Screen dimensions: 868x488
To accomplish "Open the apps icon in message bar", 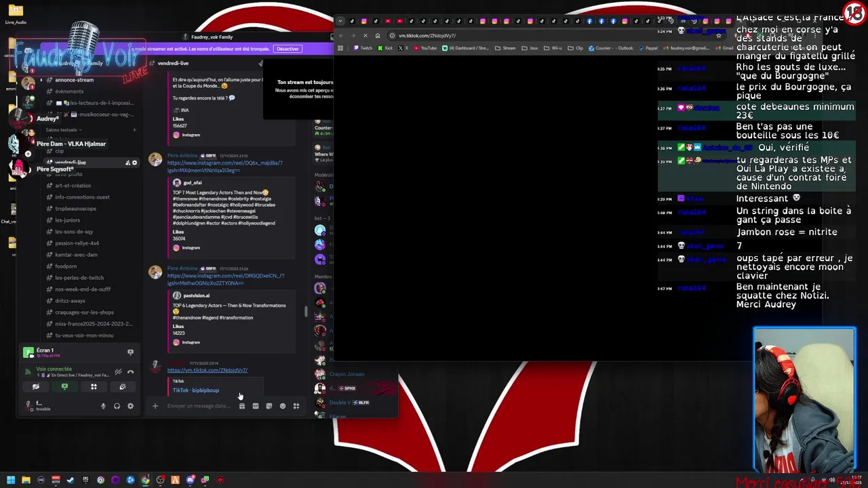I will point(296,406).
